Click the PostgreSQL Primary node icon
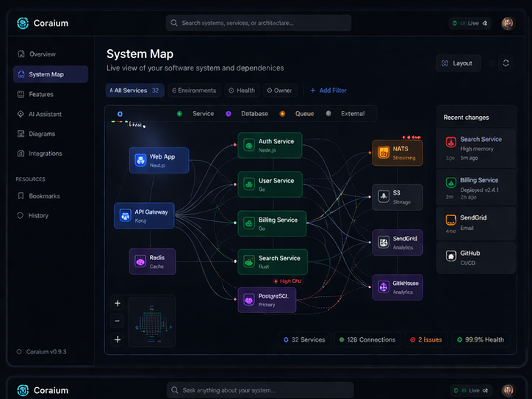Image resolution: width=532 pixels, height=399 pixels. [x=249, y=300]
